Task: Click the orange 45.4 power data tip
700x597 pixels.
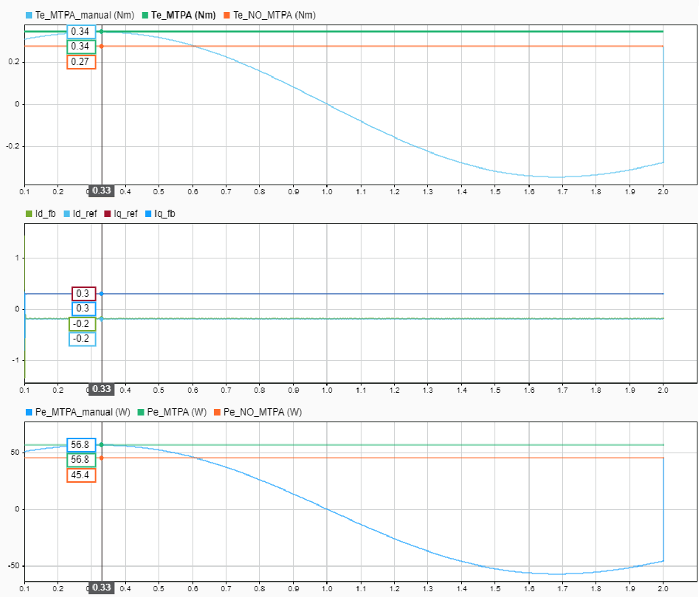Action: click(81, 475)
